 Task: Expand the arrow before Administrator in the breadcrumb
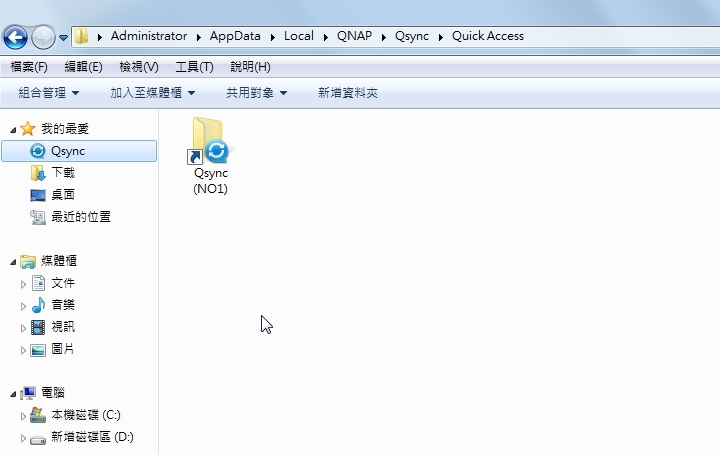[100, 37]
